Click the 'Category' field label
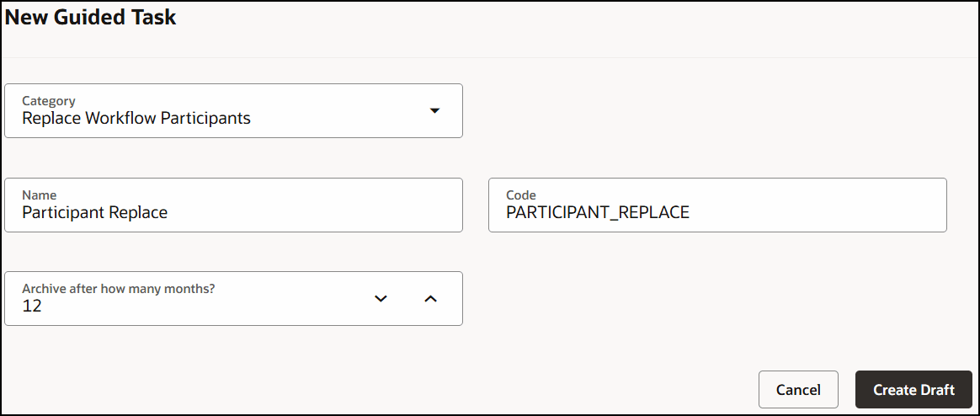 49,101
